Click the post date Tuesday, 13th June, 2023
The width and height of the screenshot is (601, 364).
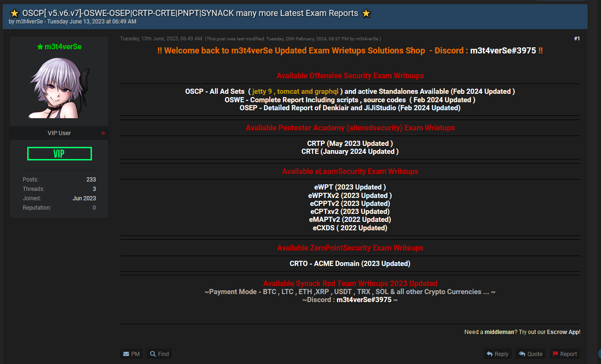[x=161, y=38]
